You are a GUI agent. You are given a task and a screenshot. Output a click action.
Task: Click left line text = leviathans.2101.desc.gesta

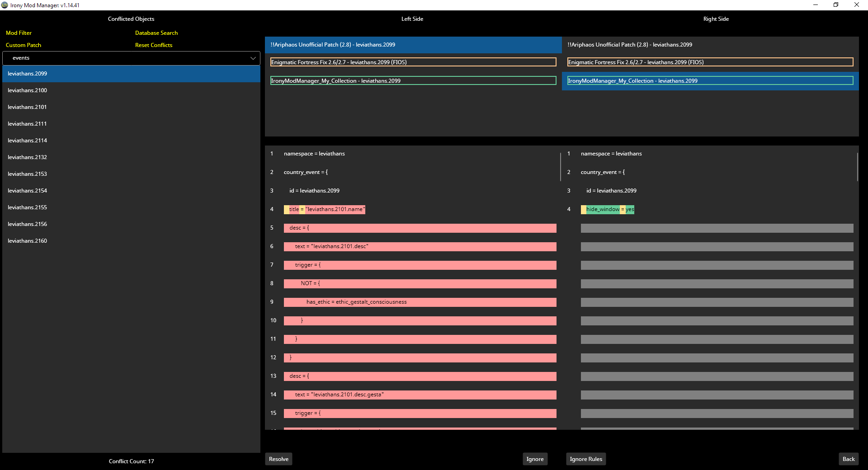point(420,395)
